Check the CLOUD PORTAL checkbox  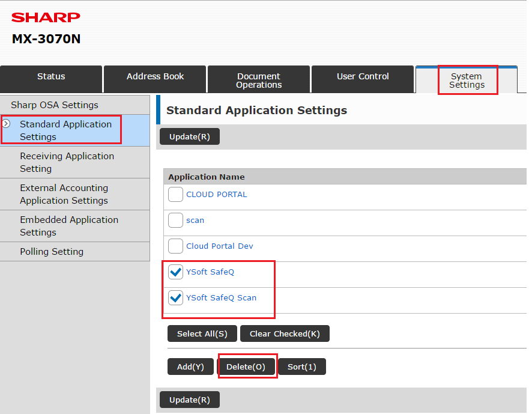(x=175, y=195)
